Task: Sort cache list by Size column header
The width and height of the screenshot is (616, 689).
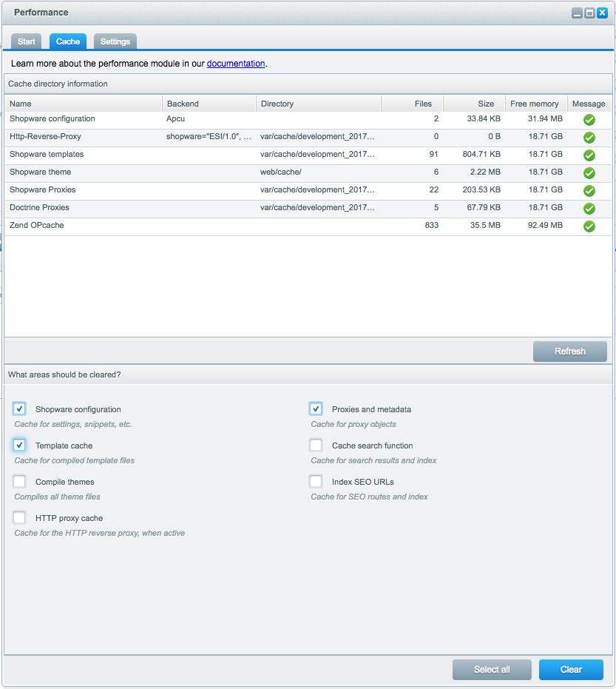Action: [x=473, y=104]
